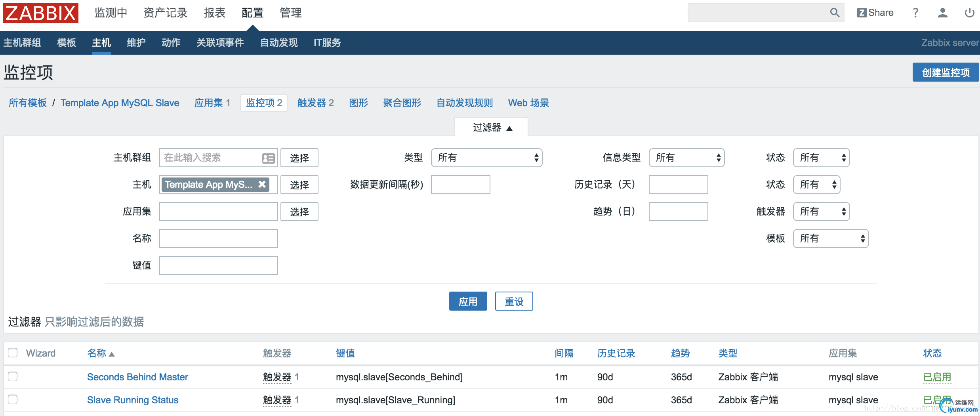Screen dimensions: 980x416
Task: Open the help question mark icon
Action: pyautogui.click(x=915, y=13)
